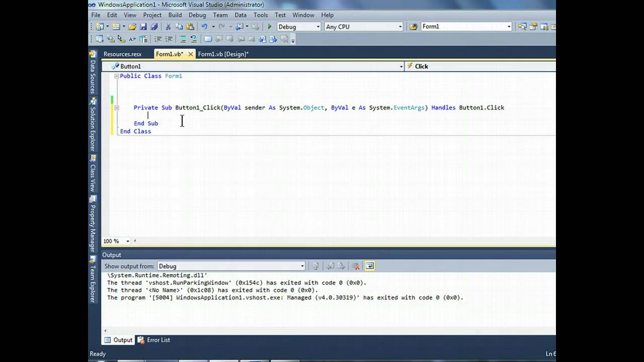Screen dimensions: 644x362
Task: Open the Property Manager side tab
Action: (93, 224)
